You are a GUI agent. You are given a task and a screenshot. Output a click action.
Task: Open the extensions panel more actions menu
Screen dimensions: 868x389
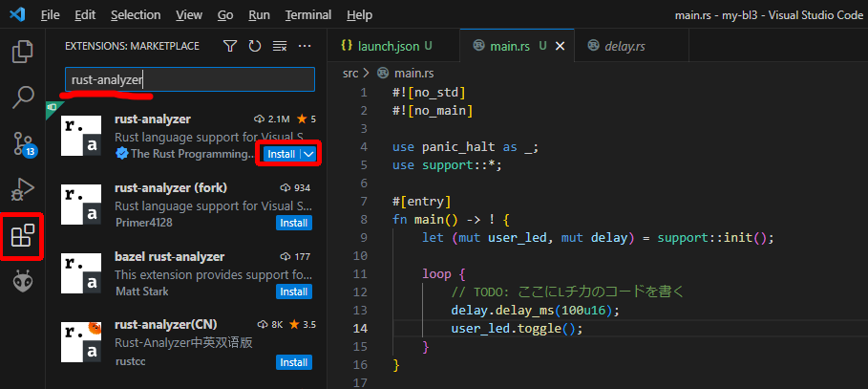click(305, 46)
